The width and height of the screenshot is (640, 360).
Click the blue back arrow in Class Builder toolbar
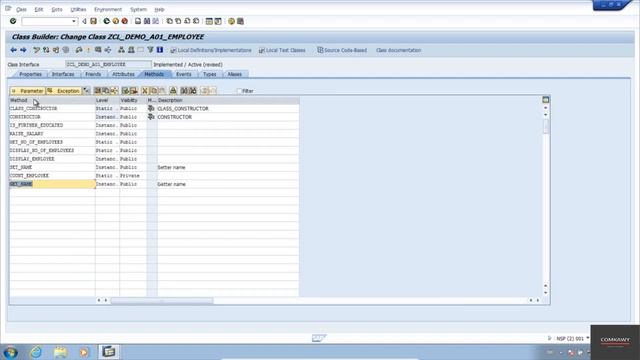point(13,50)
